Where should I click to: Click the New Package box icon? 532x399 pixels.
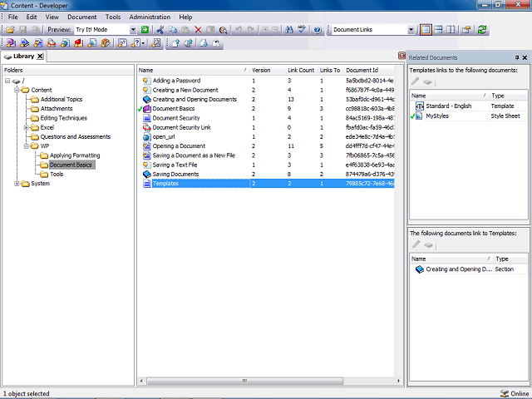[106, 43]
